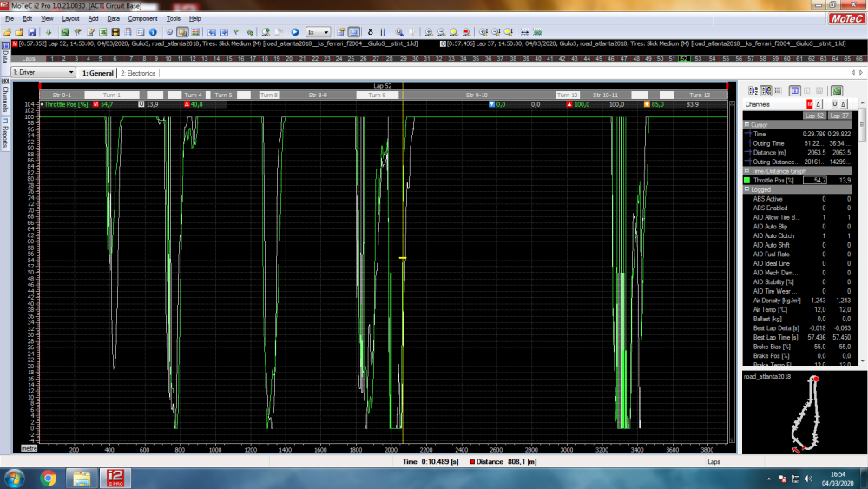This screenshot has height=489, width=868.
Task: Select lap 37 in laps bar
Action: tap(501, 58)
